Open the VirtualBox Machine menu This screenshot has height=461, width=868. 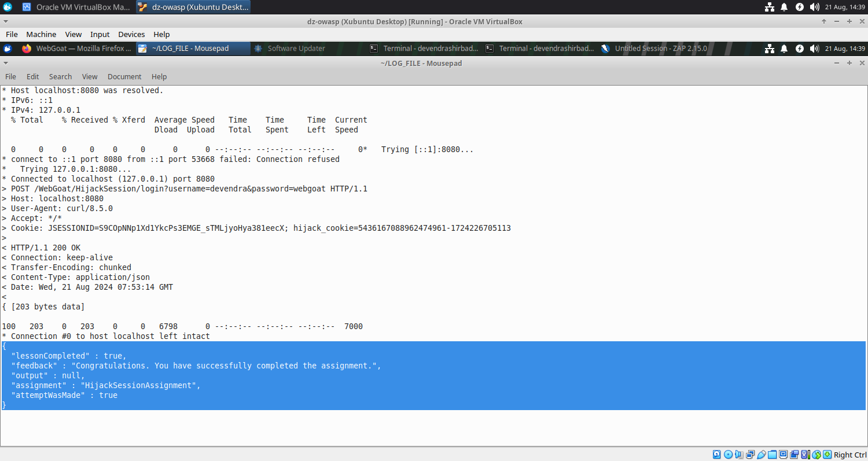coord(41,34)
